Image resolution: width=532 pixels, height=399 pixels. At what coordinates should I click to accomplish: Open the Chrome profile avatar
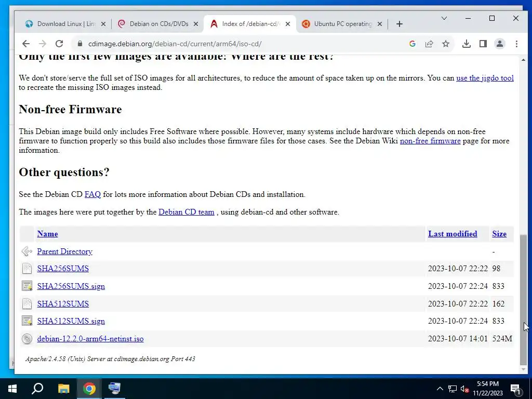[500, 44]
